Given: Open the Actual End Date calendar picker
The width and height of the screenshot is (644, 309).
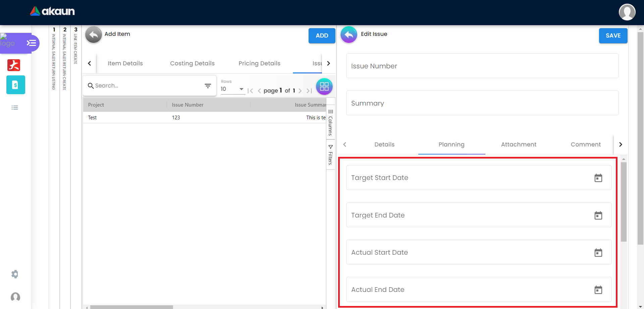Looking at the screenshot, I should point(598,290).
